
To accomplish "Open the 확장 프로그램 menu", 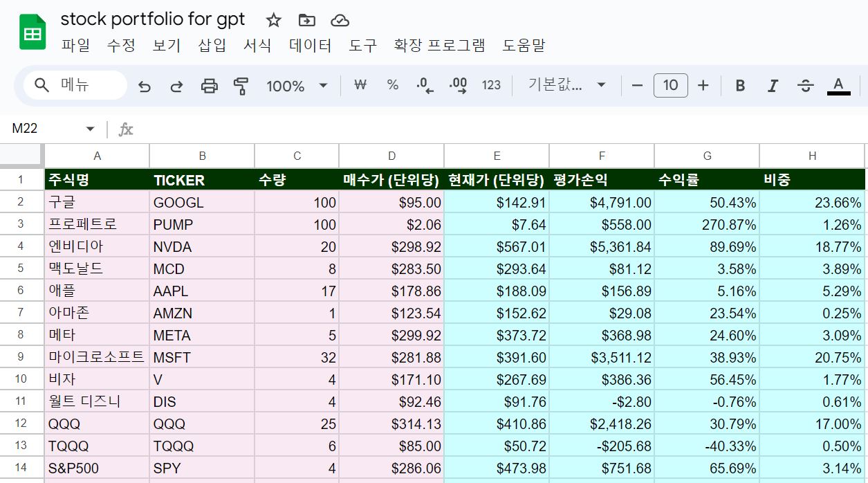I will click(x=440, y=46).
